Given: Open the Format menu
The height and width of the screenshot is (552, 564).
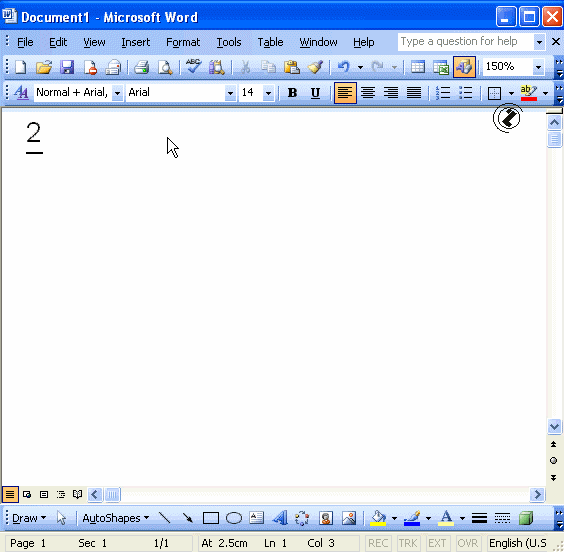Looking at the screenshot, I should pos(183,42).
